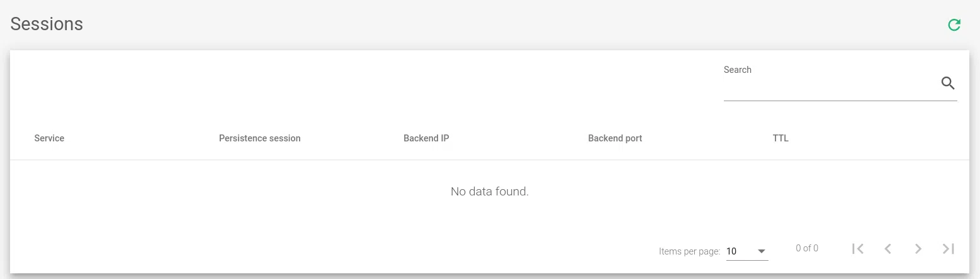The height and width of the screenshot is (279, 980).
Task: Sort by Persistence session column
Action: pyautogui.click(x=259, y=138)
